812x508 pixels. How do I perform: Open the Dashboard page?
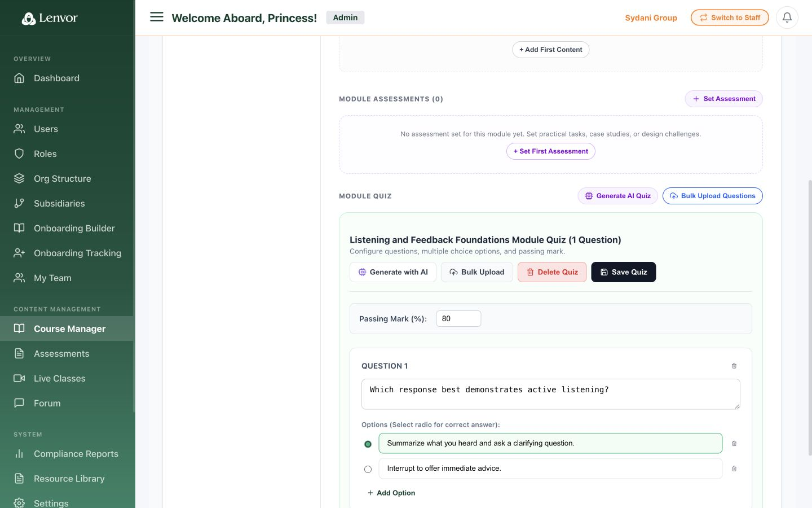[x=67, y=78]
